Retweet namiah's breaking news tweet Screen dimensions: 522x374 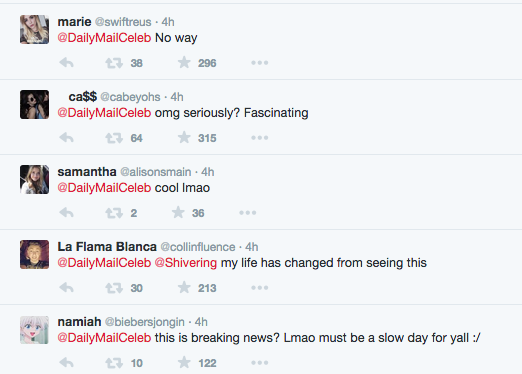pos(114,363)
